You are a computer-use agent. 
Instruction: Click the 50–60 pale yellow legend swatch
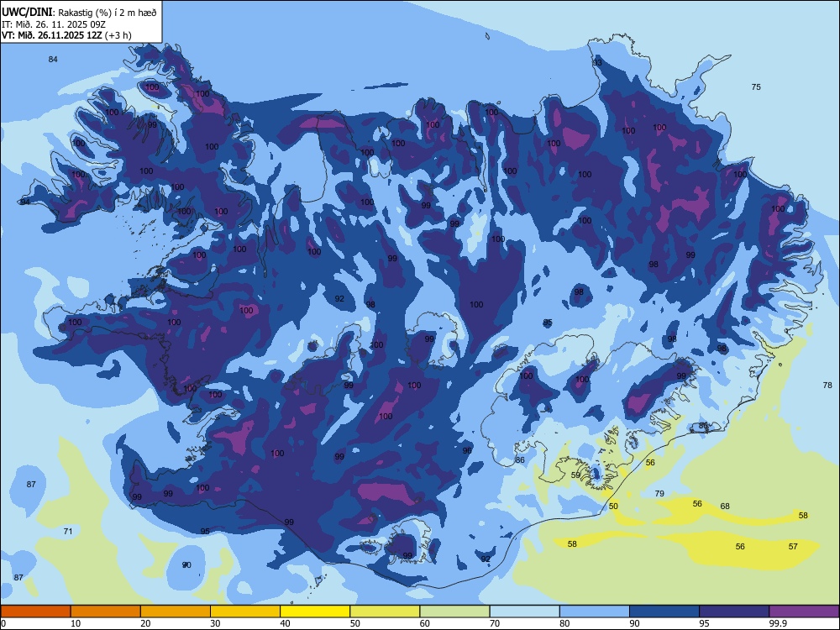pyautogui.click(x=385, y=612)
